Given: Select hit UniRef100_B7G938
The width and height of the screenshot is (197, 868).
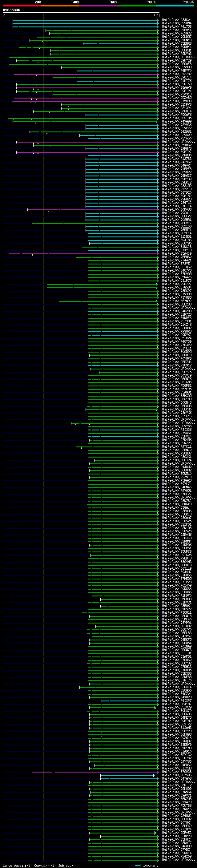Looking at the screenshot, I should (x=177, y=772).
